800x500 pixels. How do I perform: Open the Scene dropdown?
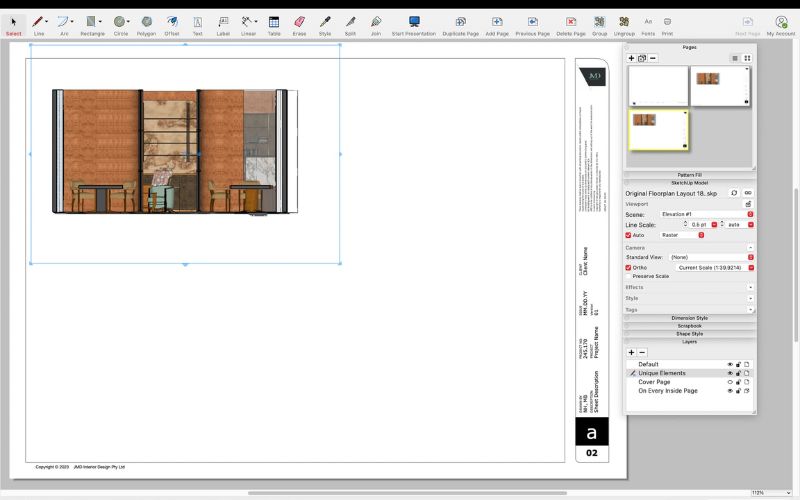tap(707, 214)
